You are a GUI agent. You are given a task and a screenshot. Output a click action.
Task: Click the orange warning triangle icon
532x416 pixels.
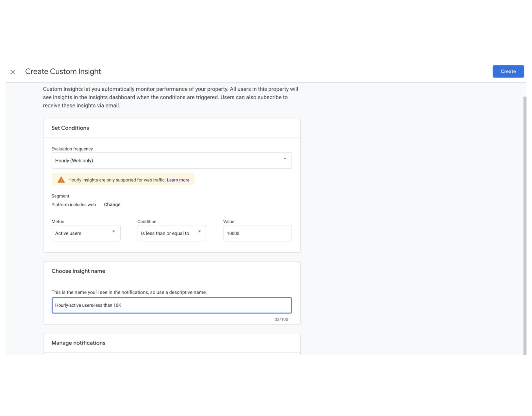(61, 180)
